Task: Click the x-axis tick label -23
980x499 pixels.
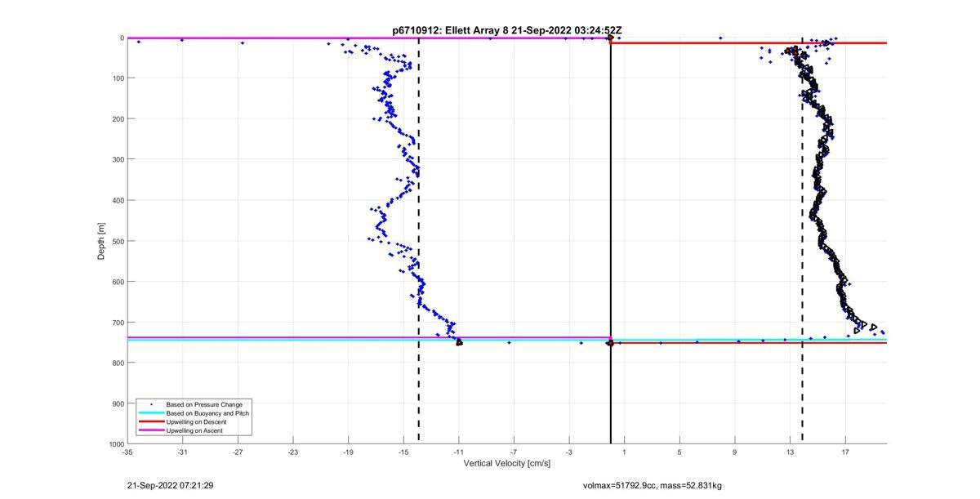Action: 292,452
